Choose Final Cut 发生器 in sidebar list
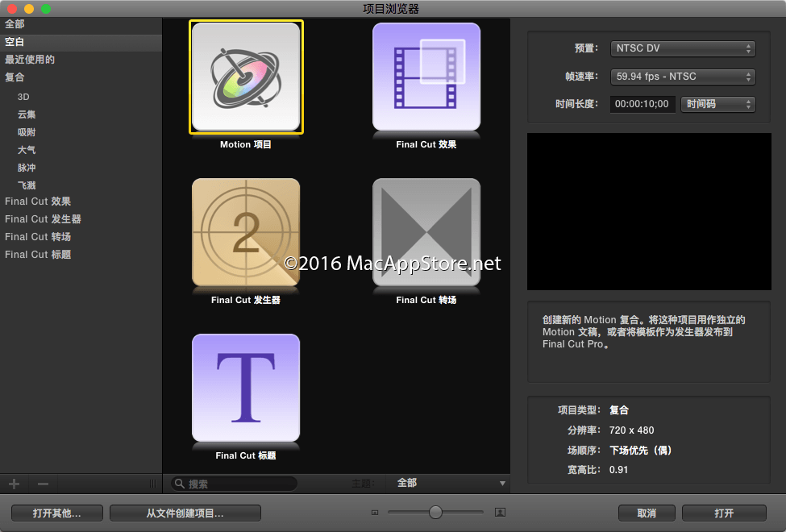Screen dimensions: 786x532 (x=43, y=219)
